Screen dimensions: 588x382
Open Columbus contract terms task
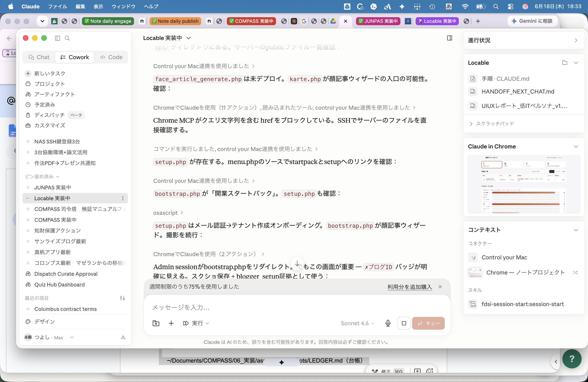point(75,309)
